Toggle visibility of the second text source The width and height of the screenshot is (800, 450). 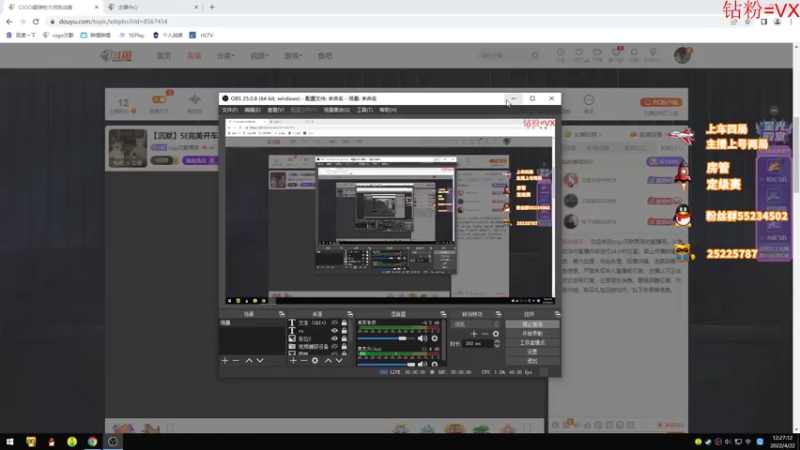click(x=335, y=331)
